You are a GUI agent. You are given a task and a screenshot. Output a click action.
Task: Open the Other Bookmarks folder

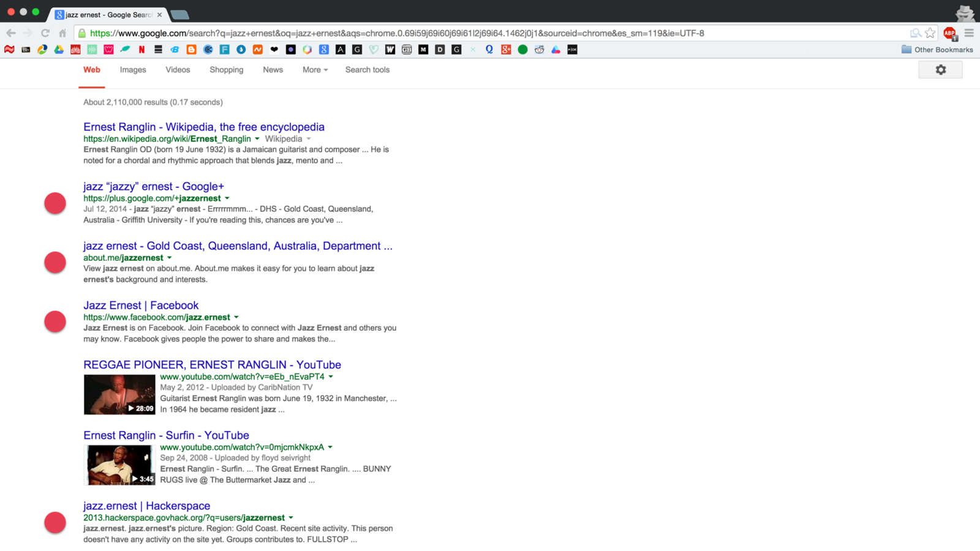point(937,50)
